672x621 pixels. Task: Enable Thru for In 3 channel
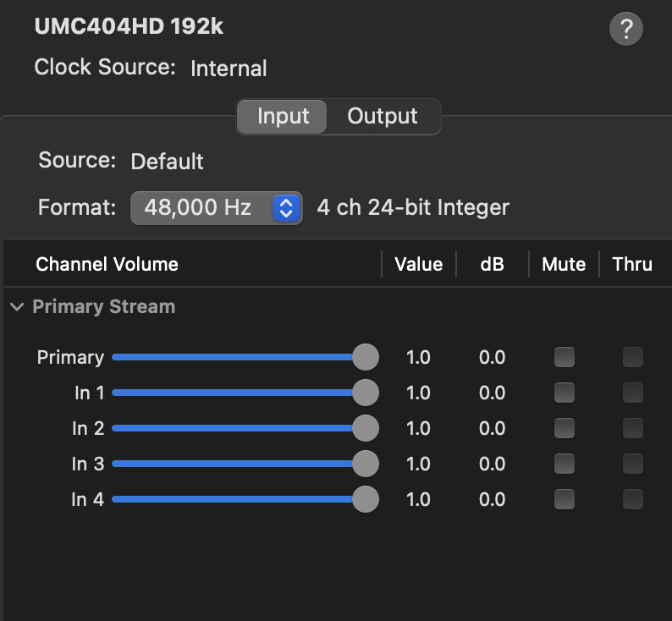click(x=633, y=464)
